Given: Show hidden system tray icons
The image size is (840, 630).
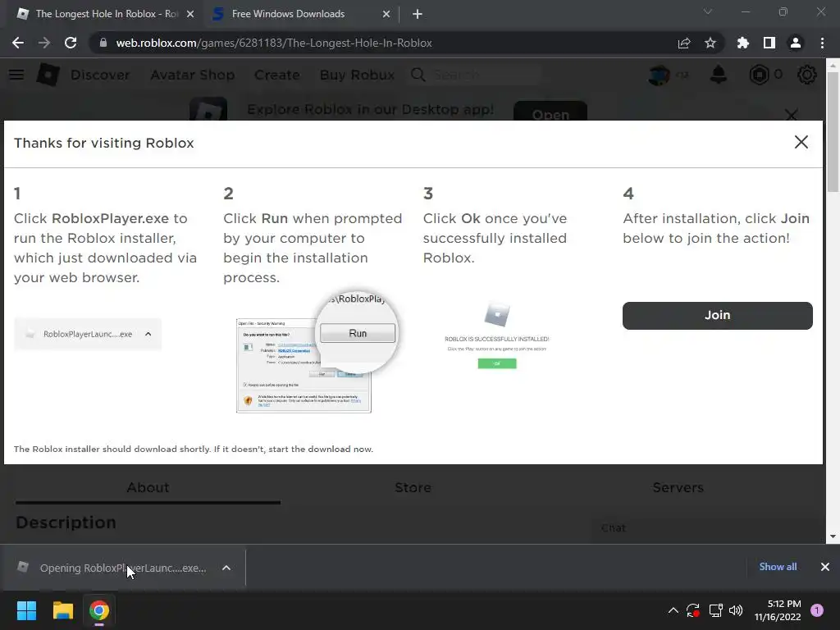Looking at the screenshot, I should pyautogui.click(x=673, y=610).
